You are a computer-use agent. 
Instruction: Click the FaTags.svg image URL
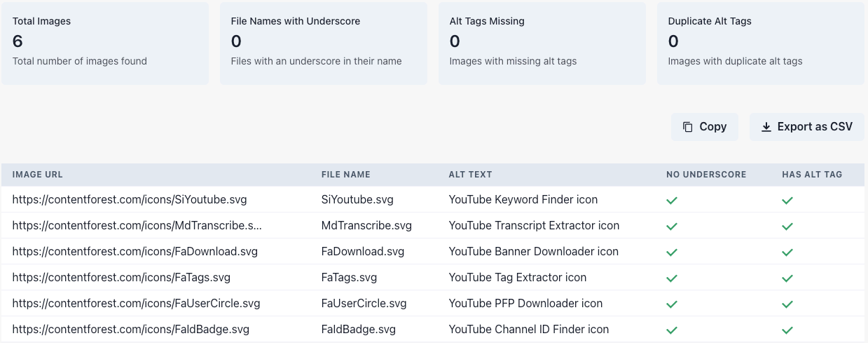point(121,278)
